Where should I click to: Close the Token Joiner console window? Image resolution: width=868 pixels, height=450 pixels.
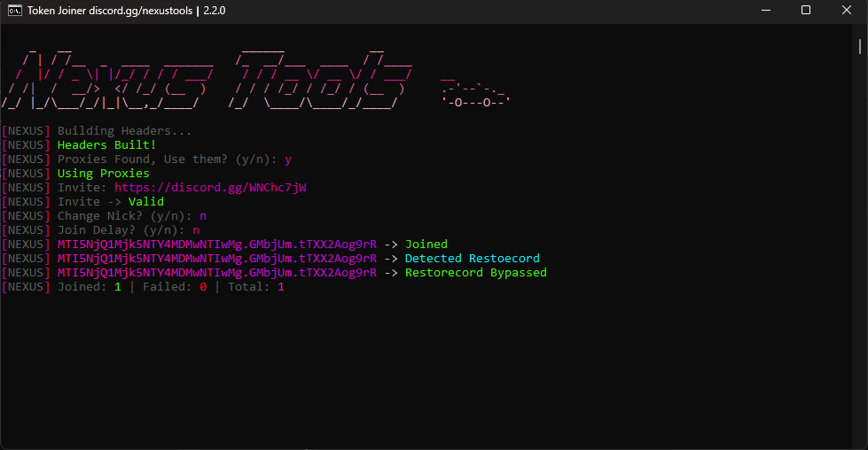846,11
